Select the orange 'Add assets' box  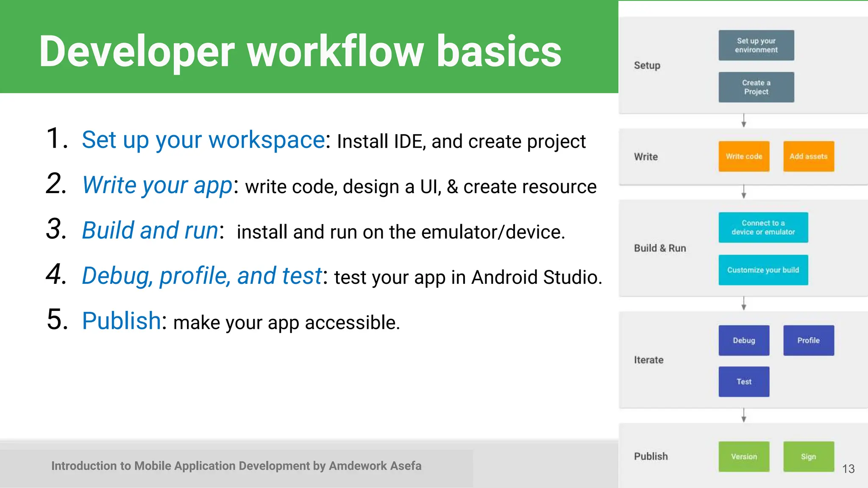(x=808, y=156)
